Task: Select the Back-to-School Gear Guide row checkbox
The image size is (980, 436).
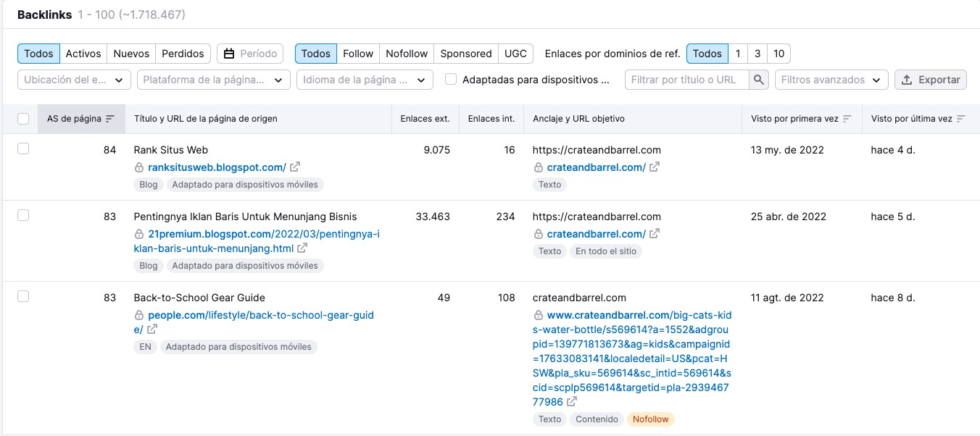Action: point(23,296)
